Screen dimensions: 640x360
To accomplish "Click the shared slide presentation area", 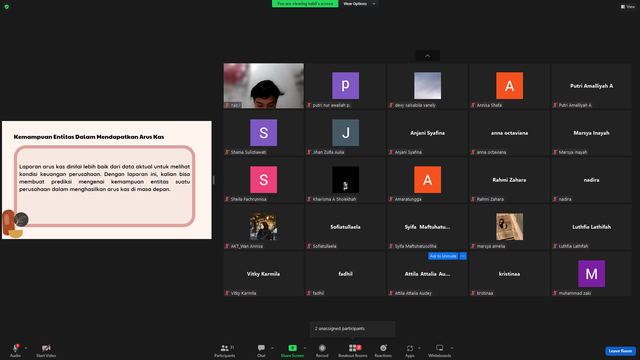I will (x=107, y=180).
